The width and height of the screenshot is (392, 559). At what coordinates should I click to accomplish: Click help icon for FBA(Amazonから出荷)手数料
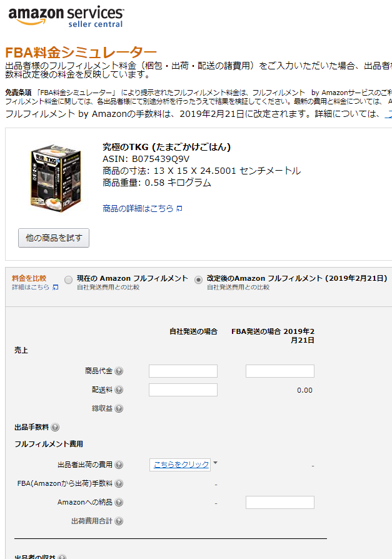119,484
